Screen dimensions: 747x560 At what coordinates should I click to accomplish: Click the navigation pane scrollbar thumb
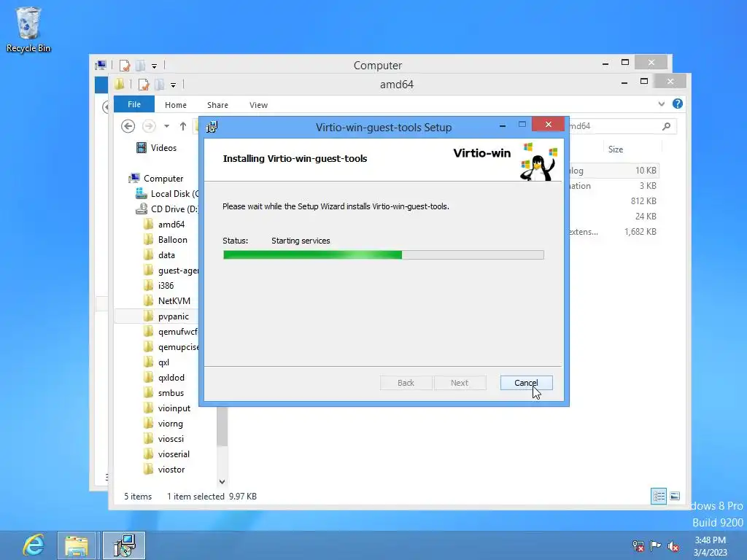pos(222,427)
